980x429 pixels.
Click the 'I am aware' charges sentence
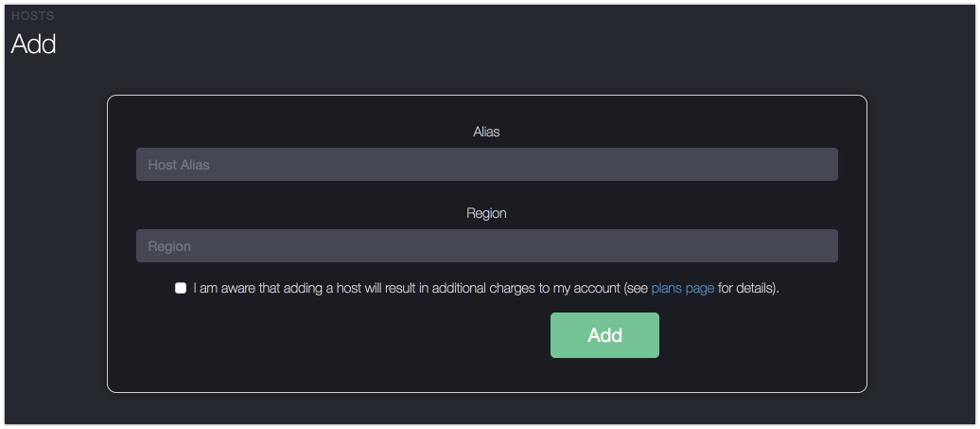click(421, 288)
